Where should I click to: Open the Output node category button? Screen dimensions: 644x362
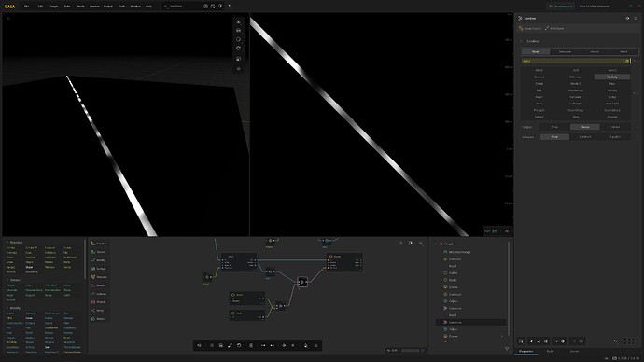tap(99, 302)
